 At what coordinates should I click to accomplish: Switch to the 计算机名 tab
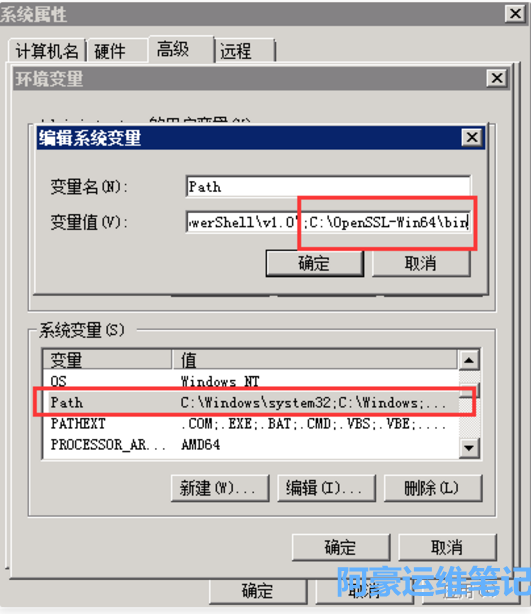pos(47,51)
